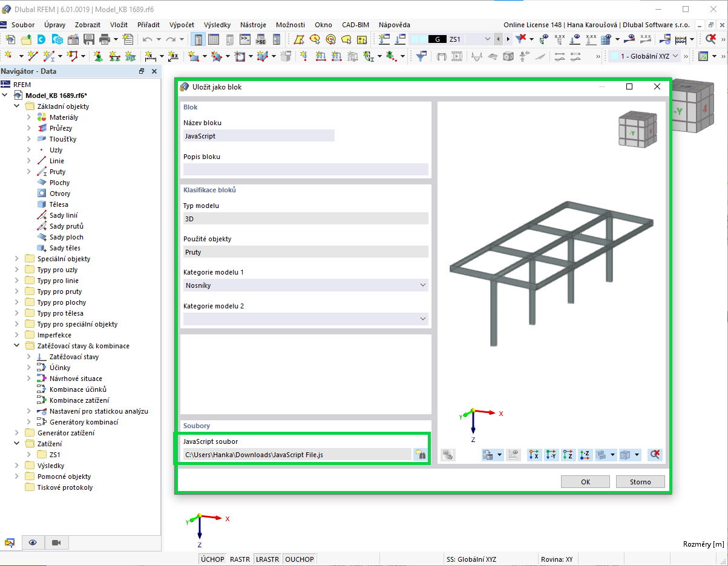Viewport: 728px width, 566px height.
Task: Click the new model icon in toolbar
Action: (x=10, y=39)
